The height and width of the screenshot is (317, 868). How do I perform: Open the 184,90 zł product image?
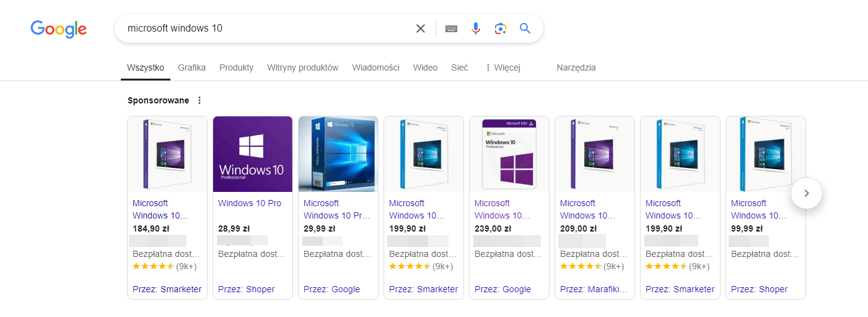167,154
